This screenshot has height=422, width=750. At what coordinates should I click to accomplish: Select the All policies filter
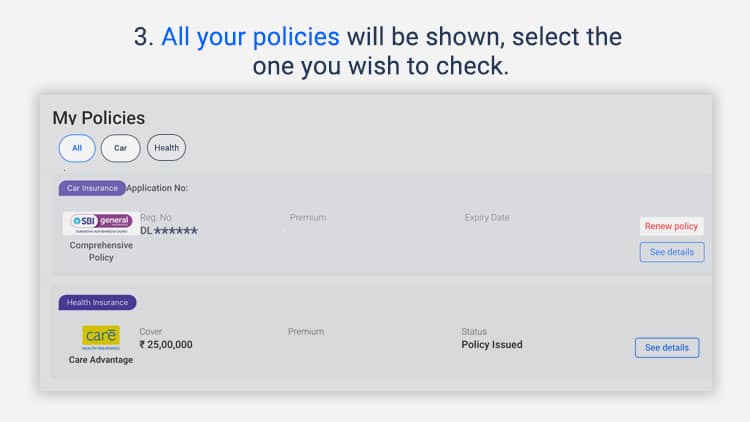[77, 148]
